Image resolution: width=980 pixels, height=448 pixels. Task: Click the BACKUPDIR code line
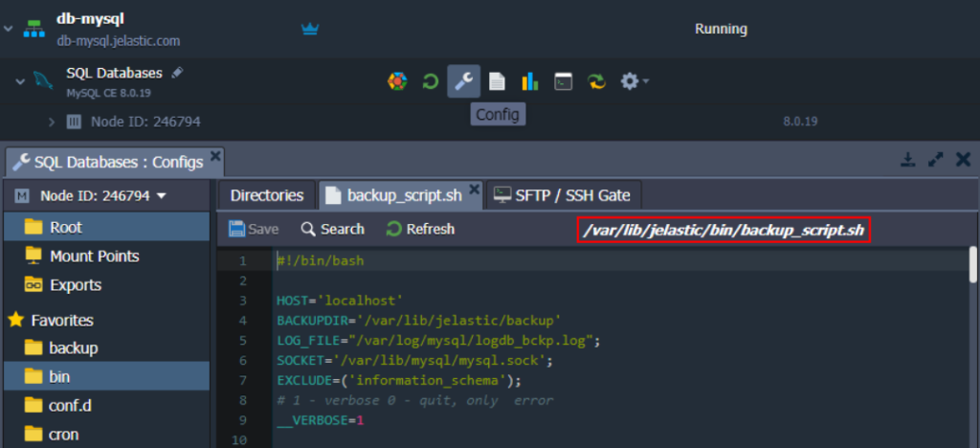419,321
